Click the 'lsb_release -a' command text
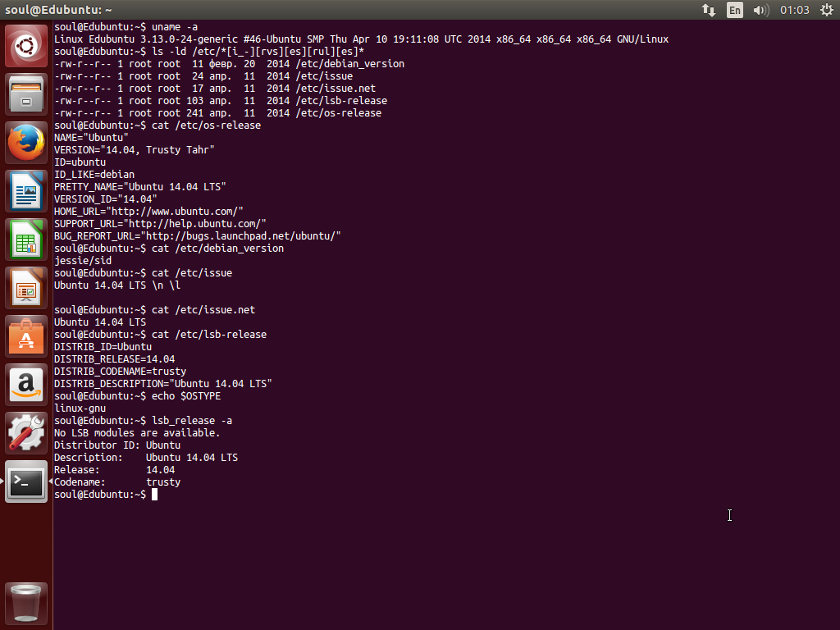The width and height of the screenshot is (840, 630). pyautogui.click(x=192, y=421)
